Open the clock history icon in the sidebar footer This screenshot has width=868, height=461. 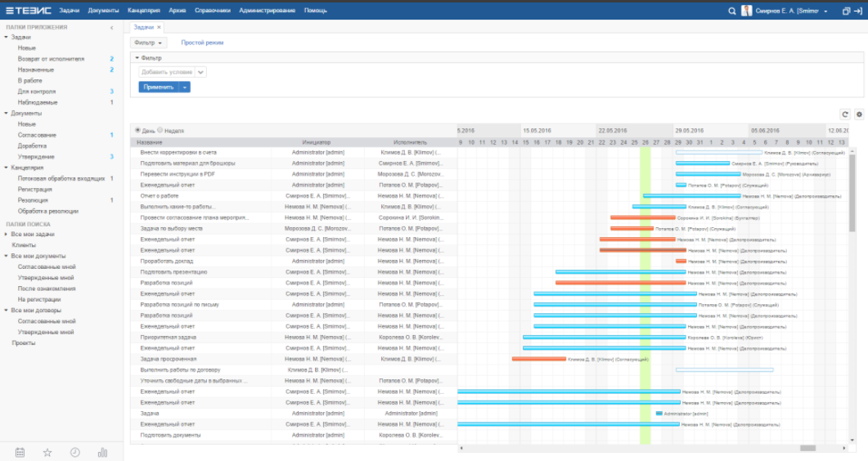[75, 452]
